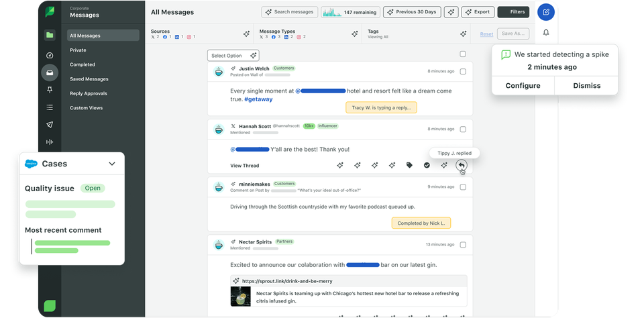Open the notifications bell icon
This screenshot has width=644, height=318.
[546, 32]
